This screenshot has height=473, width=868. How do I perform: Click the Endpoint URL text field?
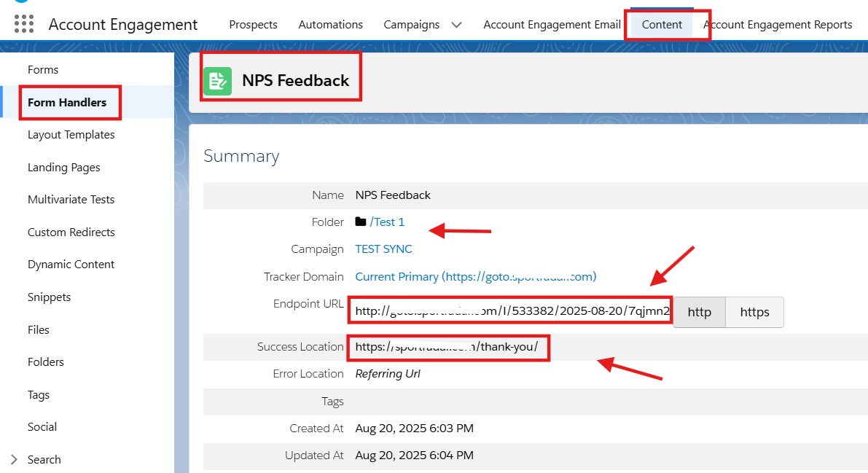[510, 312]
